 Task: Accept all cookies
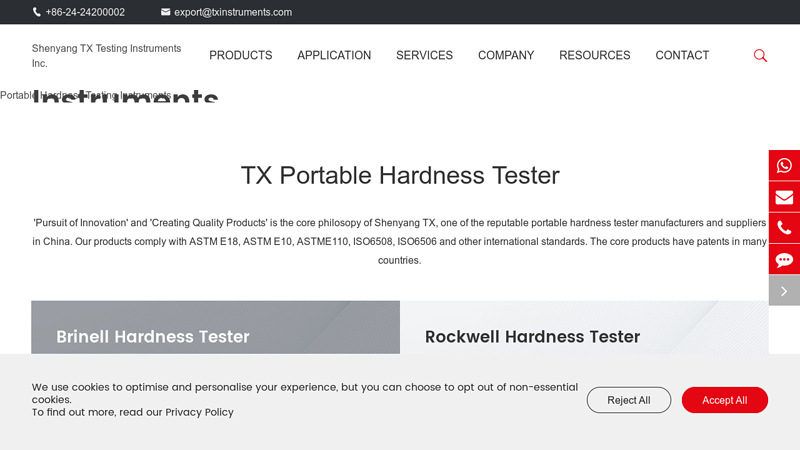click(x=724, y=400)
